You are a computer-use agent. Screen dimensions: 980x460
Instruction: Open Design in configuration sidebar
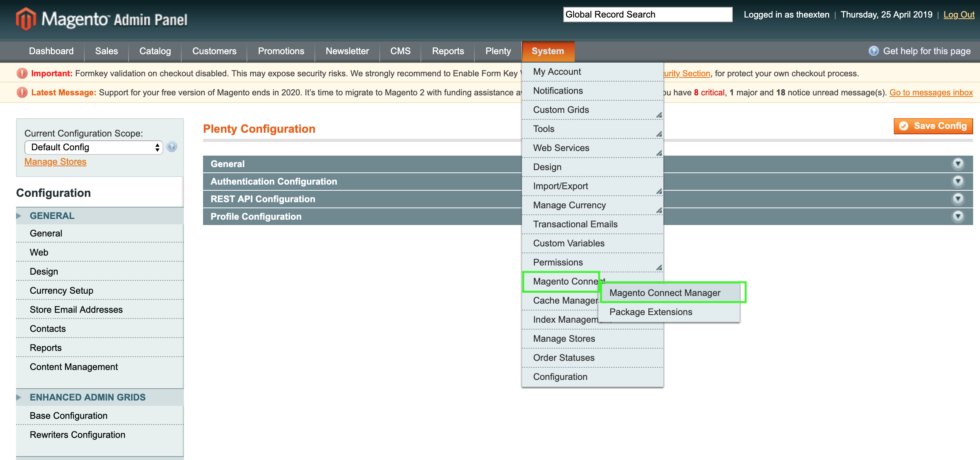(x=100, y=272)
